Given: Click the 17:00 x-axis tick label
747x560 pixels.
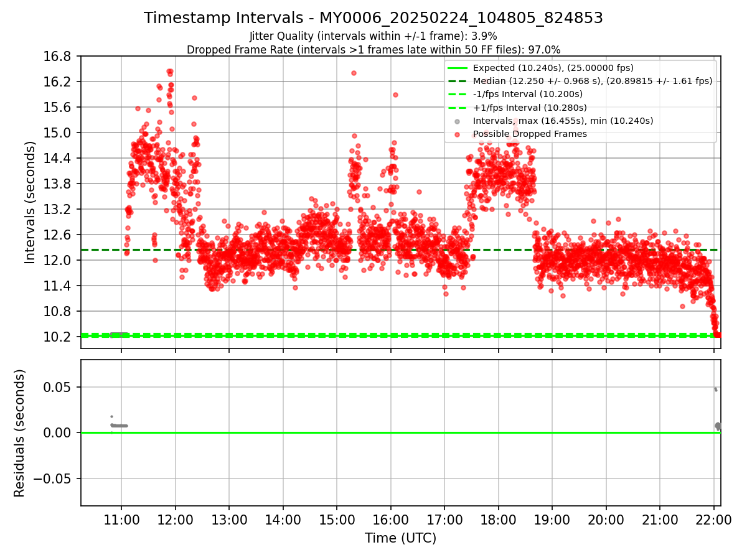Looking at the screenshot, I should coord(444,519).
